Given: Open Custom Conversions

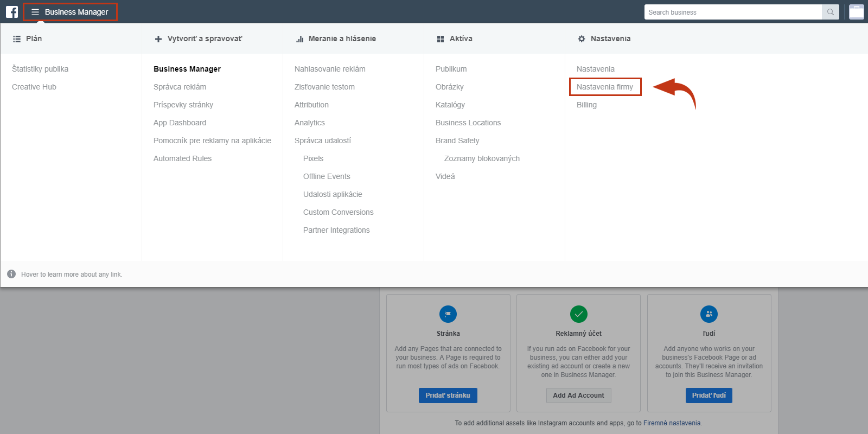Looking at the screenshot, I should click(338, 212).
